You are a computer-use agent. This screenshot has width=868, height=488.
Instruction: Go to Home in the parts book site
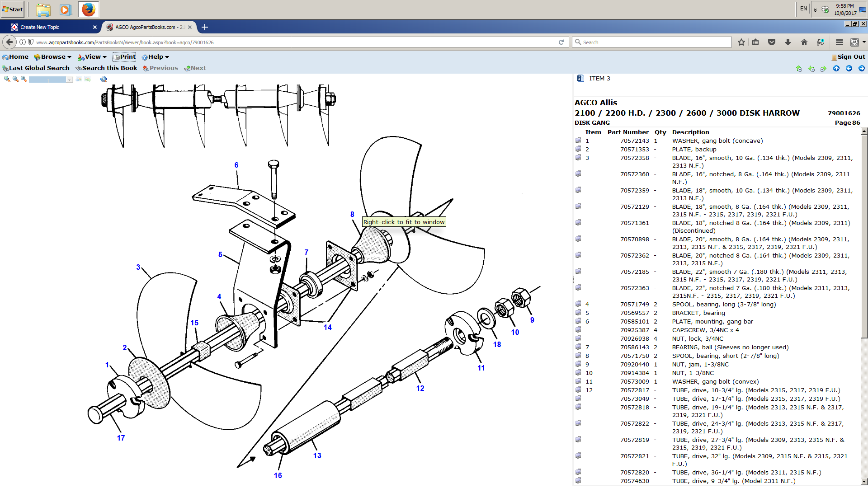(x=15, y=57)
